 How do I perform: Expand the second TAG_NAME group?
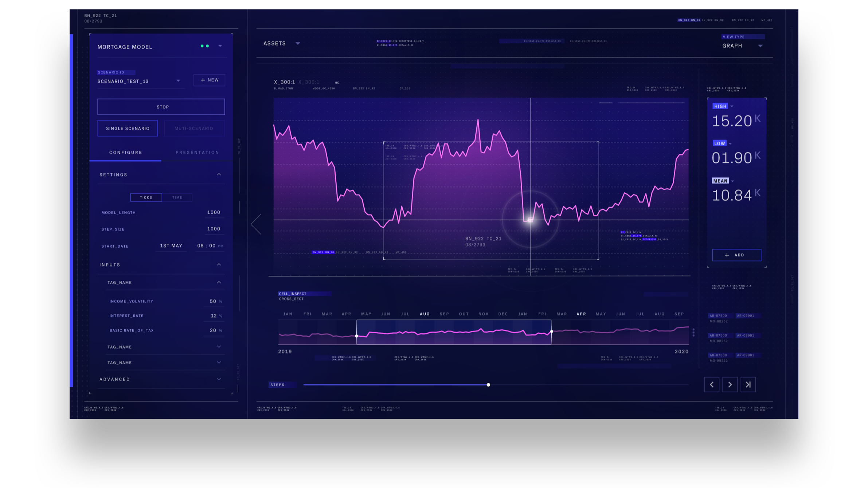[219, 347]
